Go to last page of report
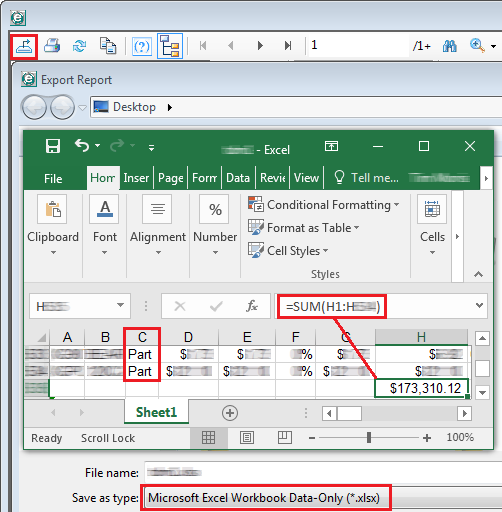The image size is (502, 512). (x=288, y=45)
